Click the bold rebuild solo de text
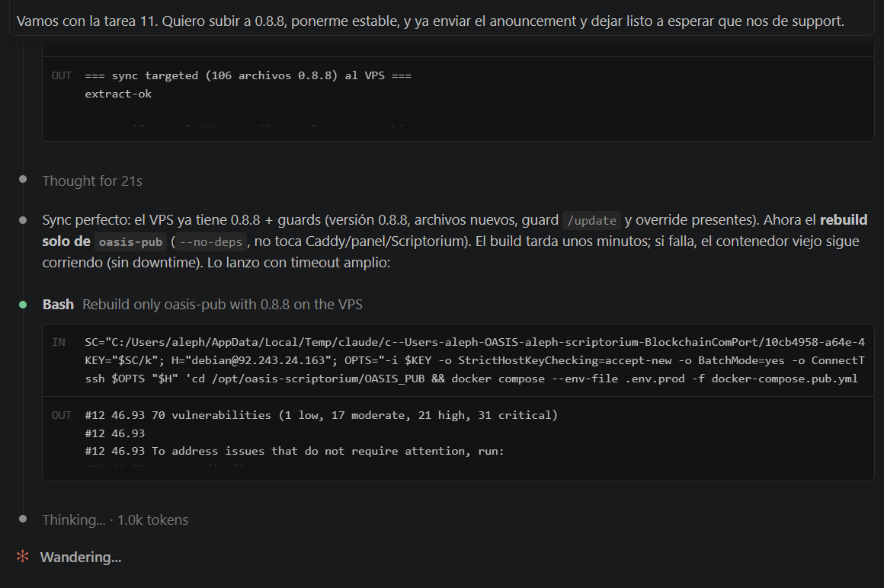Screen dimensions: 884x588 [x=455, y=230]
